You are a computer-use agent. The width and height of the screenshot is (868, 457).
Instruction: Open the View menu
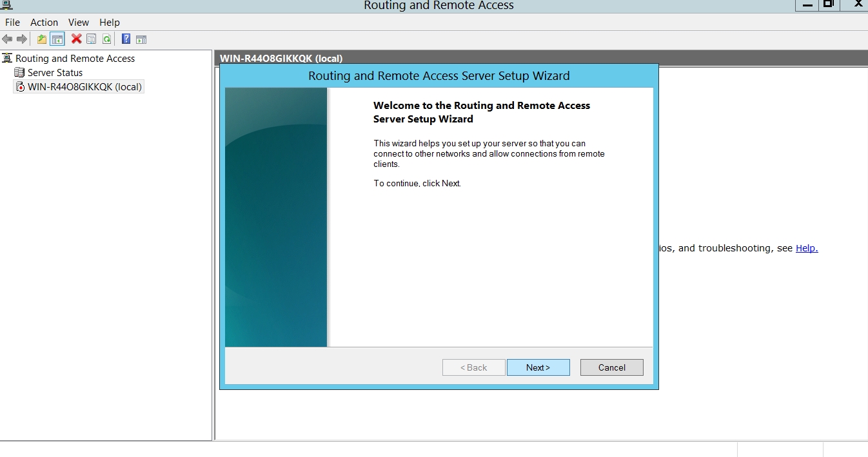tap(79, 23)
